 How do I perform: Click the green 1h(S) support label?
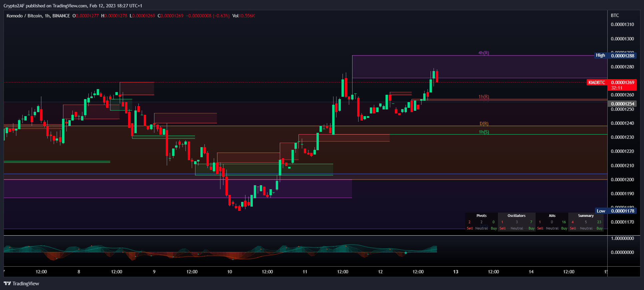point(484,132)
